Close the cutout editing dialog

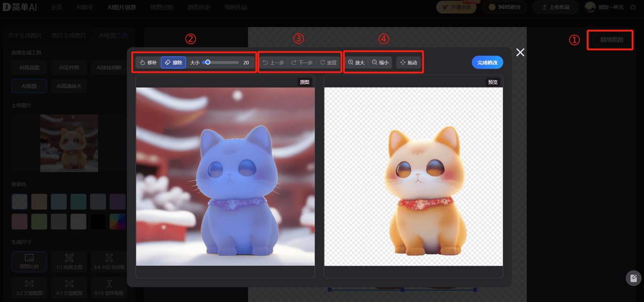(x=520, y=52)
